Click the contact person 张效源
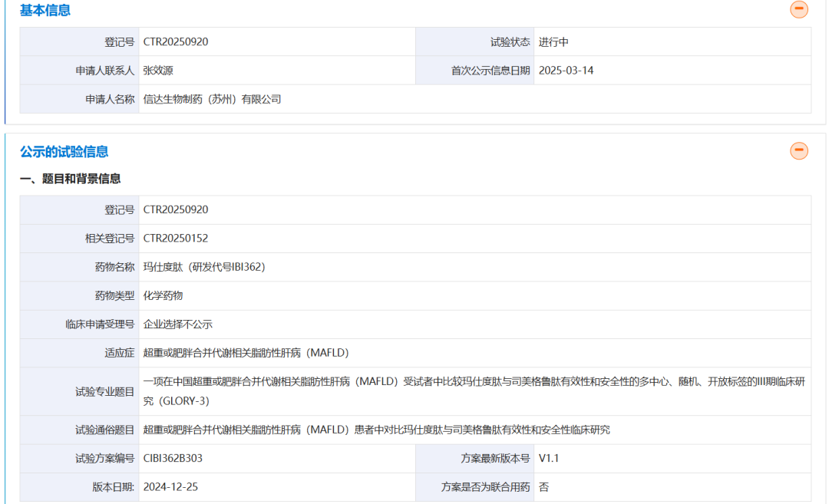This screenshot has height=504, width=829. click(x=158, y=71)
